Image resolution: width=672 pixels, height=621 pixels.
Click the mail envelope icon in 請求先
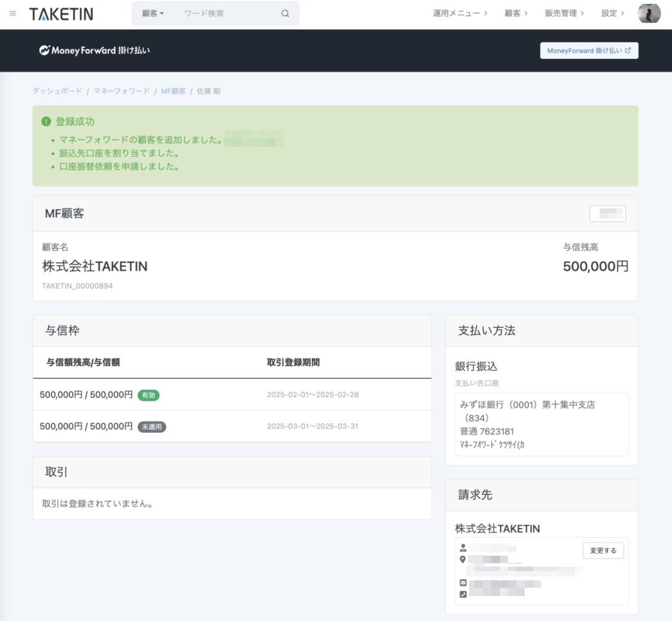463,583
